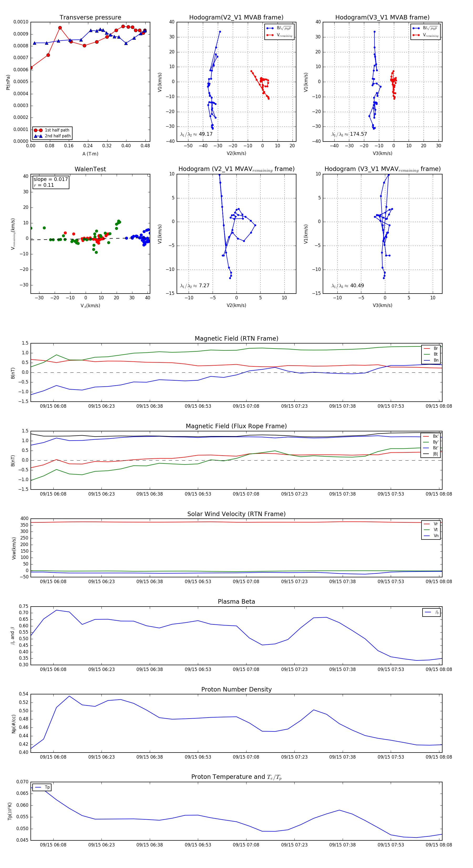Click the 'Transverse pressure' plot title
Screen dimensions: 473x868
click(x=90, y=18)
